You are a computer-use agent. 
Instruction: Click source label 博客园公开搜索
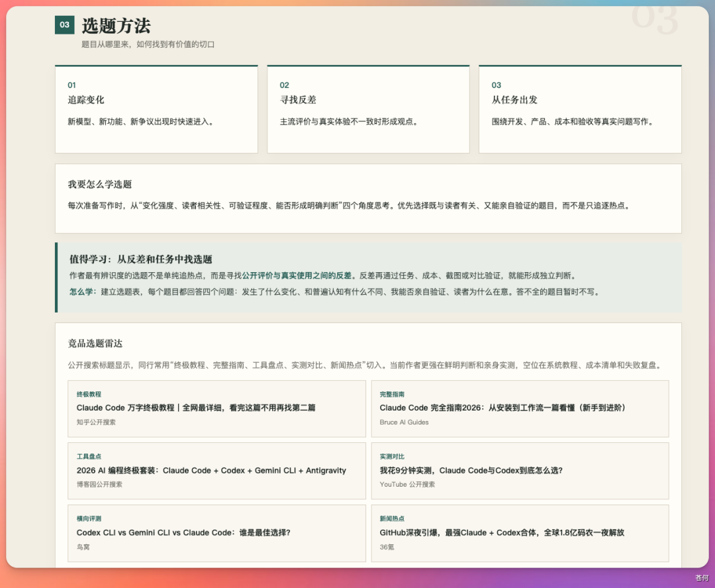(99, 485)
